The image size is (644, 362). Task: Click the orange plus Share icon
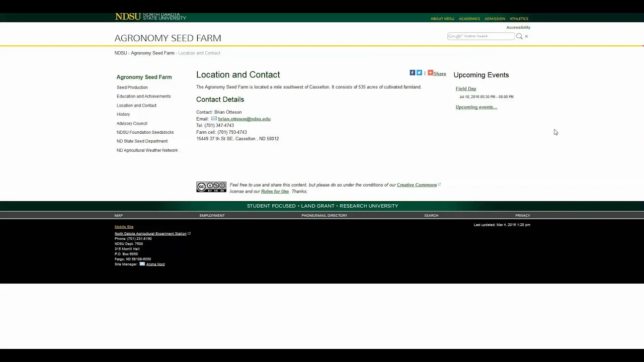pos(430,73)
